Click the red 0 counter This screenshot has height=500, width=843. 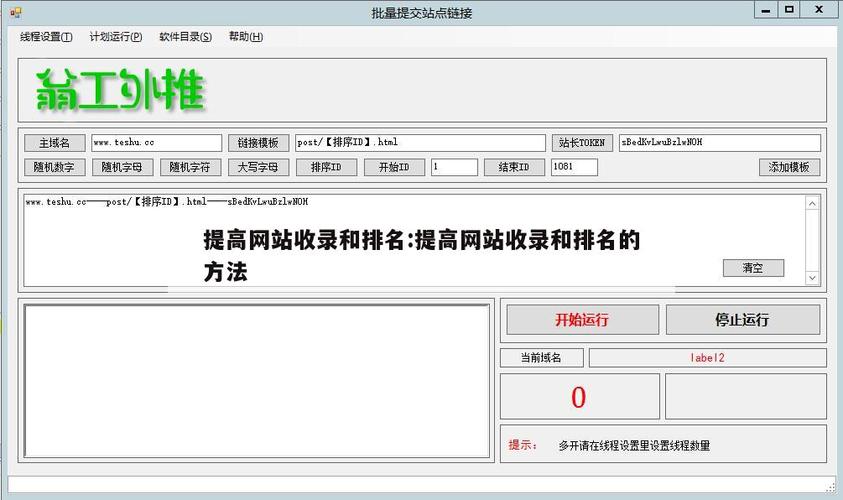[x=578, y=397]
